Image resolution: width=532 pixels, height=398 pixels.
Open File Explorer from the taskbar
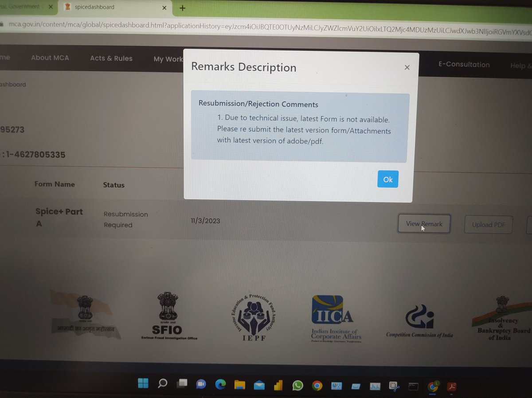240,385
